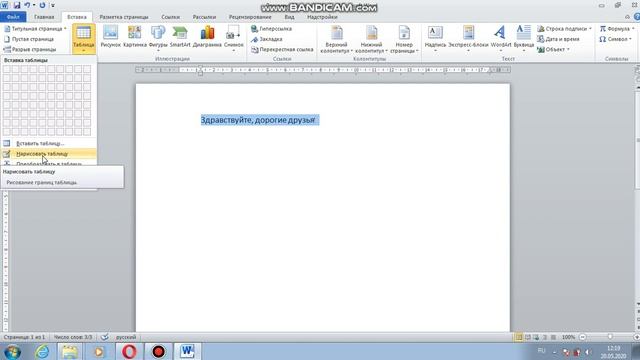Insert a Гиперссылка hyperlink
Screen dimensions: 640x360
point(271,29)
